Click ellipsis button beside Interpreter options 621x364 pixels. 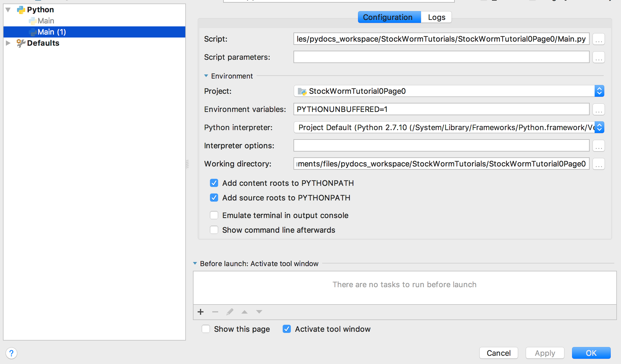[598, 146]
